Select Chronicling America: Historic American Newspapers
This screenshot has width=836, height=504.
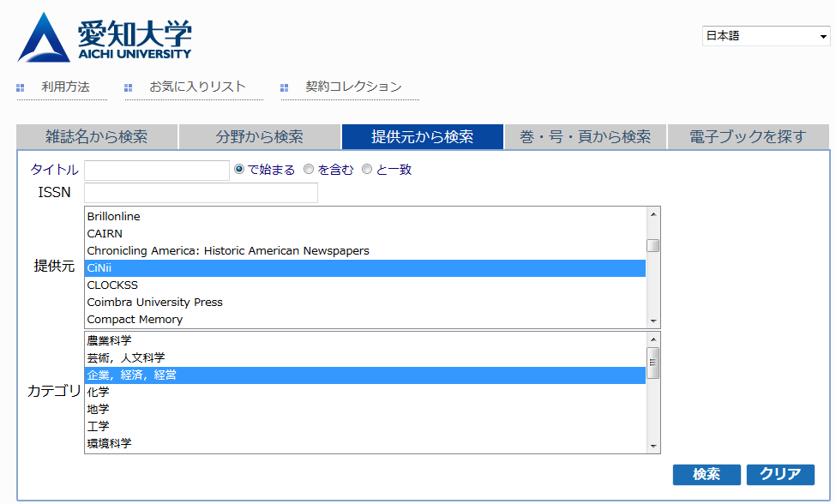pos(365,251)
